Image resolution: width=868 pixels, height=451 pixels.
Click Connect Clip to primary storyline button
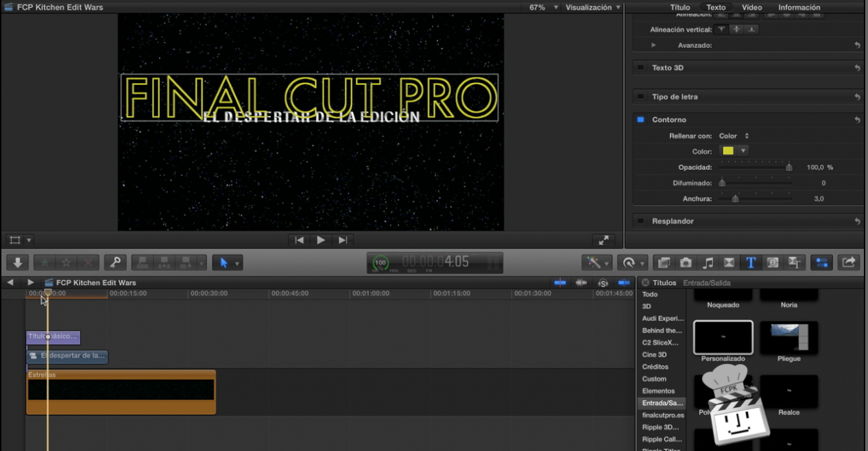[x=143, y=263]
